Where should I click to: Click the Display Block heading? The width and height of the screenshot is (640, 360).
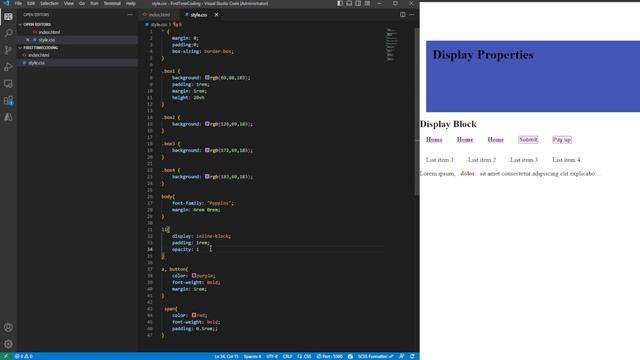[448, 124]
